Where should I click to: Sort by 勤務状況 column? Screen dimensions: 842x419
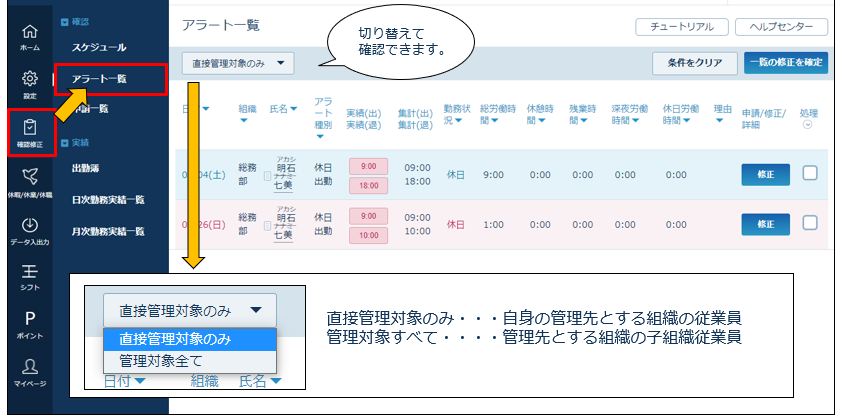click(457, 114)
